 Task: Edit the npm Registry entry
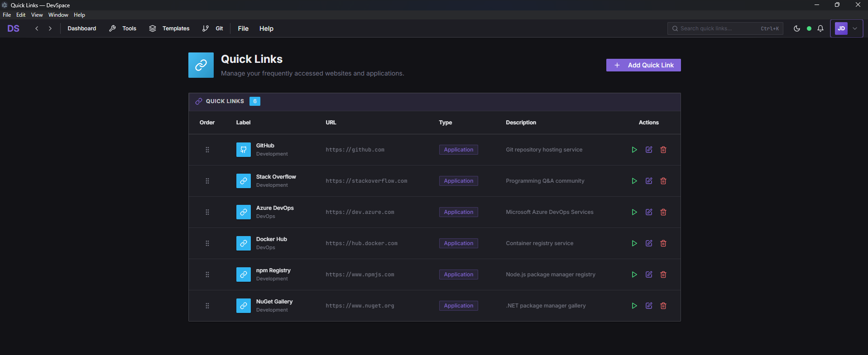(x=649, y=275)
